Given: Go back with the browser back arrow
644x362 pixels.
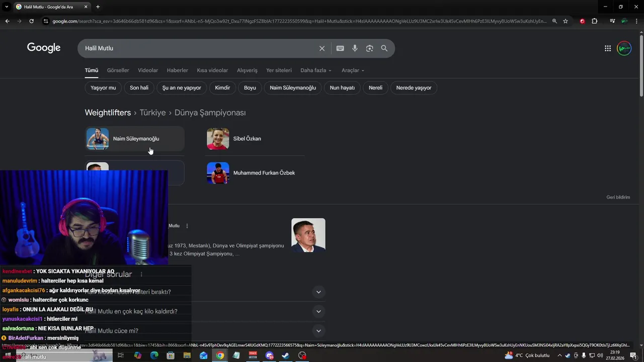Looking at the screenshot, I should [7, 21].
